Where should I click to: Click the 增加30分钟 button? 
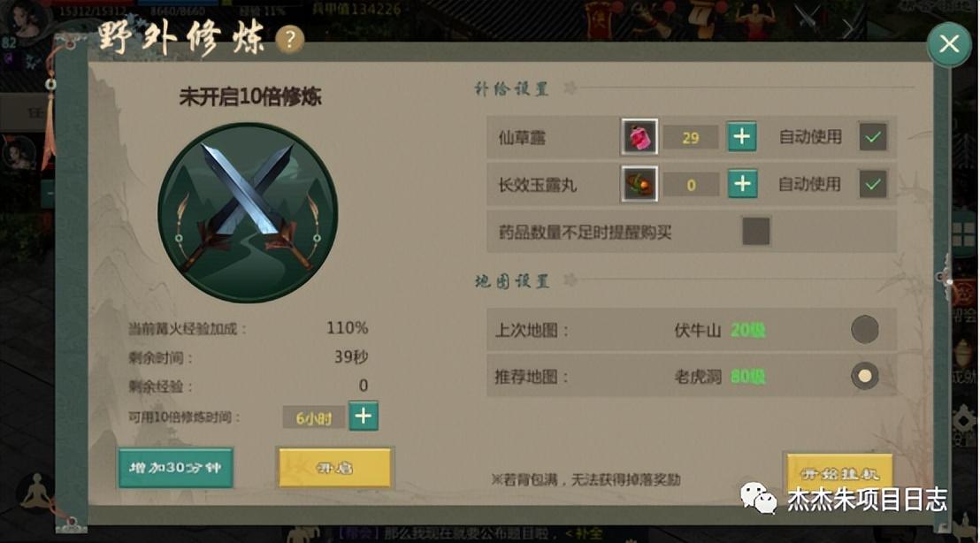pos(176,468)
